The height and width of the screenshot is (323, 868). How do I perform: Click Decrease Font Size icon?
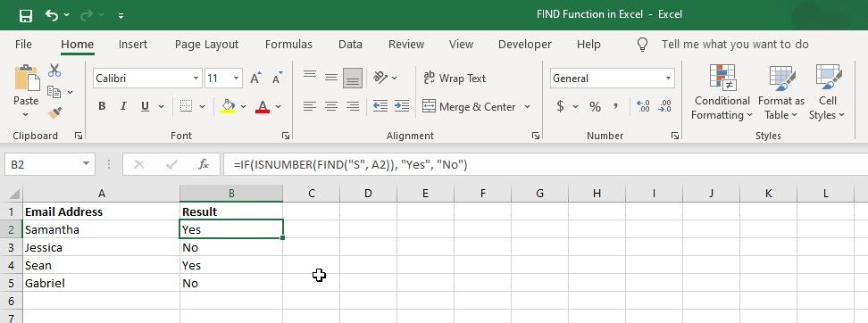tap(278, 78)
